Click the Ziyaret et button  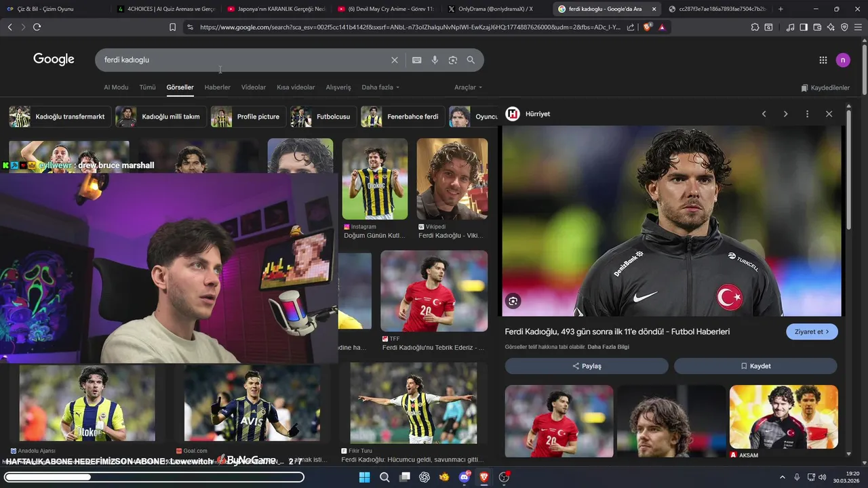(x=812, y=331)
